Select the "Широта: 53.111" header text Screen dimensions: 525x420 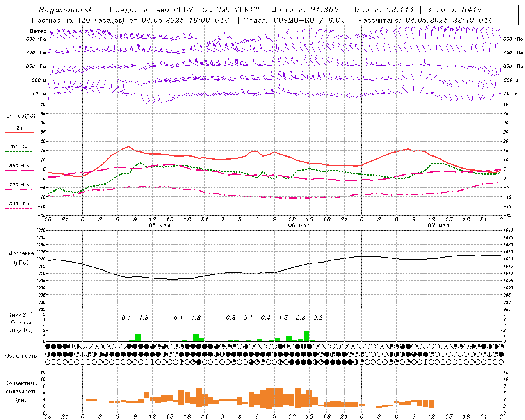382,10
